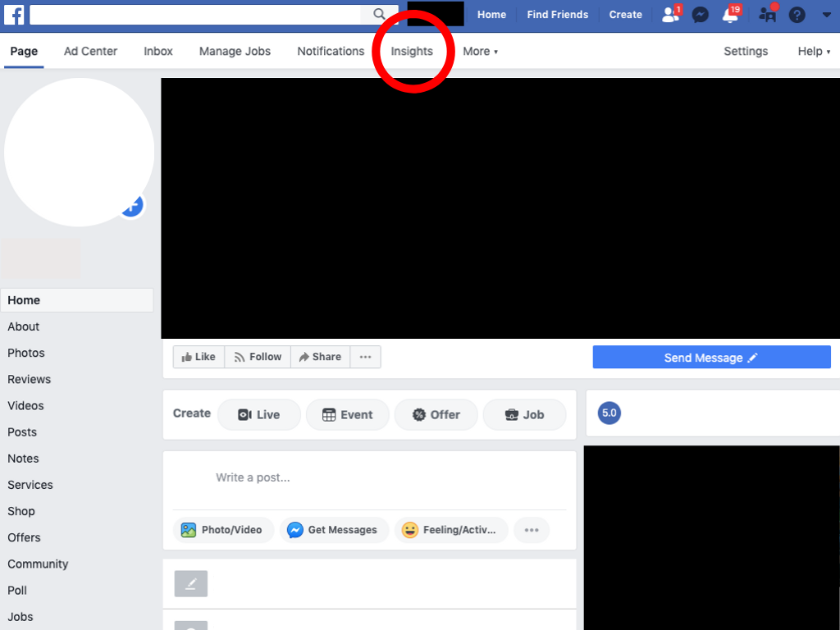Click the Facebook logo icon
Image resolution: width=840 pixels, height=630 pixels.
(14, 15)
